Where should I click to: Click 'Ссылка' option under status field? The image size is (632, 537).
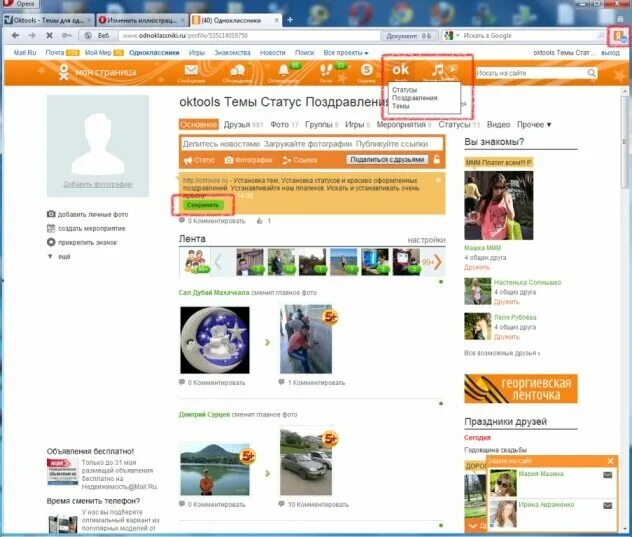click(x=300, y=160)
